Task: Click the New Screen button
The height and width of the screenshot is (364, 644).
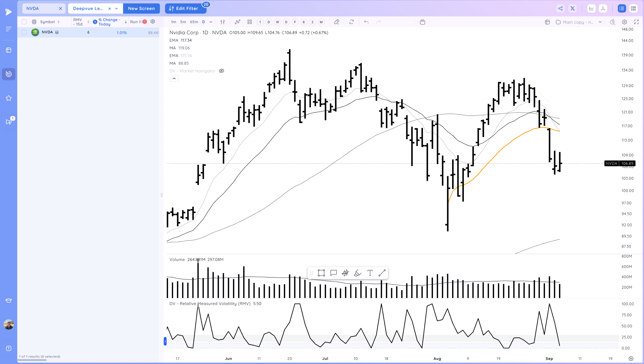Action: [x=141, y=9]
